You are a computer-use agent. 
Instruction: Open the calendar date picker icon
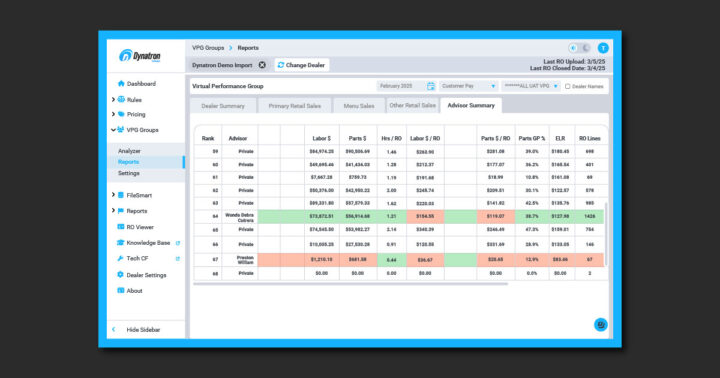431,86
